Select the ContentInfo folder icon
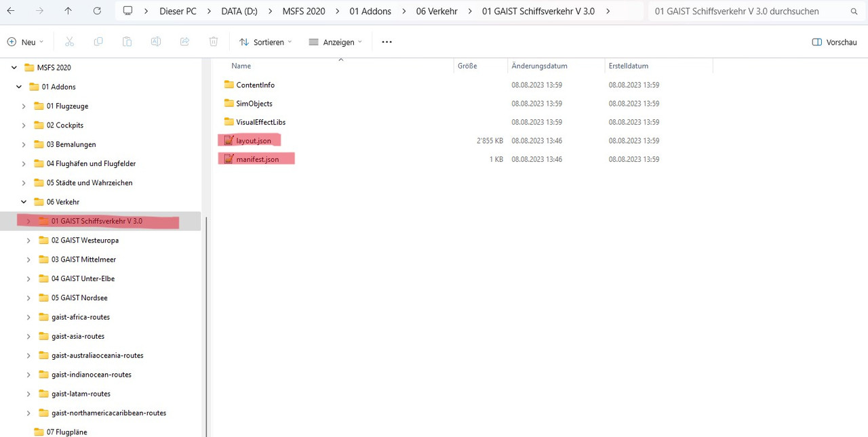The width and height of the screenshot is (868, 437). click(x=229, y=85)
